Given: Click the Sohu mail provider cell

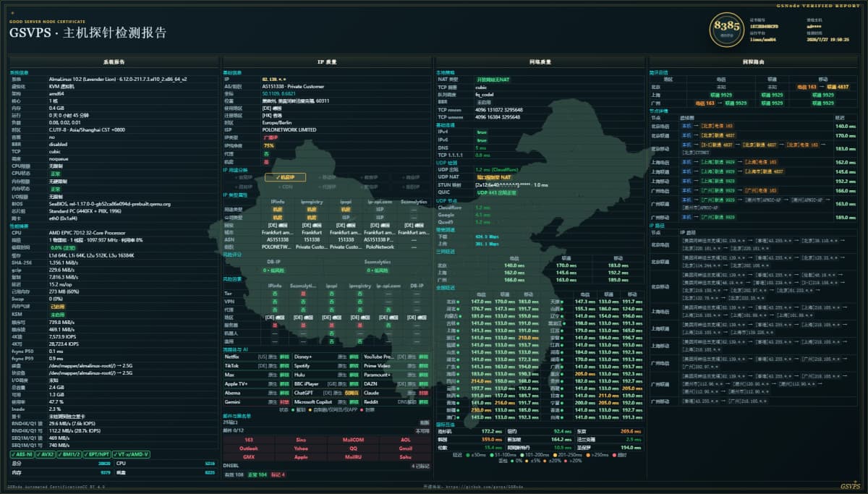Looking at the screenshot, I should coord(405,457).
